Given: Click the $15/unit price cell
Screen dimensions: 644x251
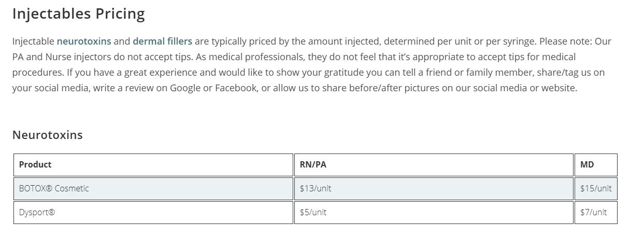Looking at the screenshot, I should [596, 188].
